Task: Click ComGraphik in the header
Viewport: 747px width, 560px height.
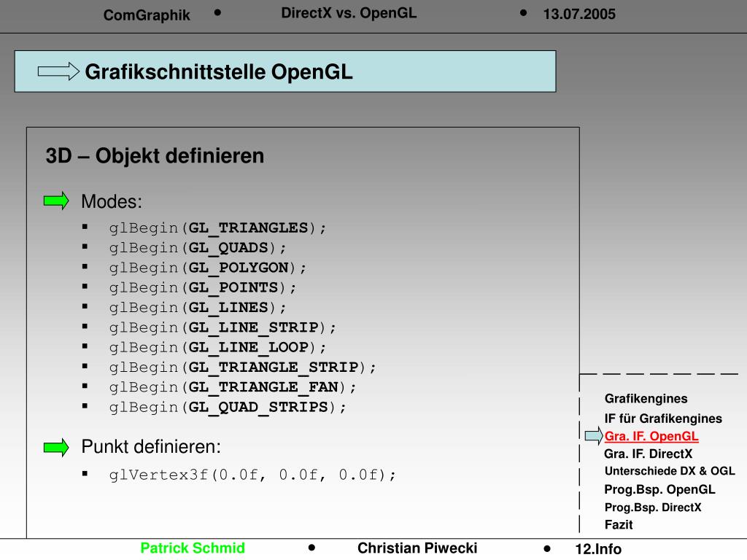Action: coord(147,15)
